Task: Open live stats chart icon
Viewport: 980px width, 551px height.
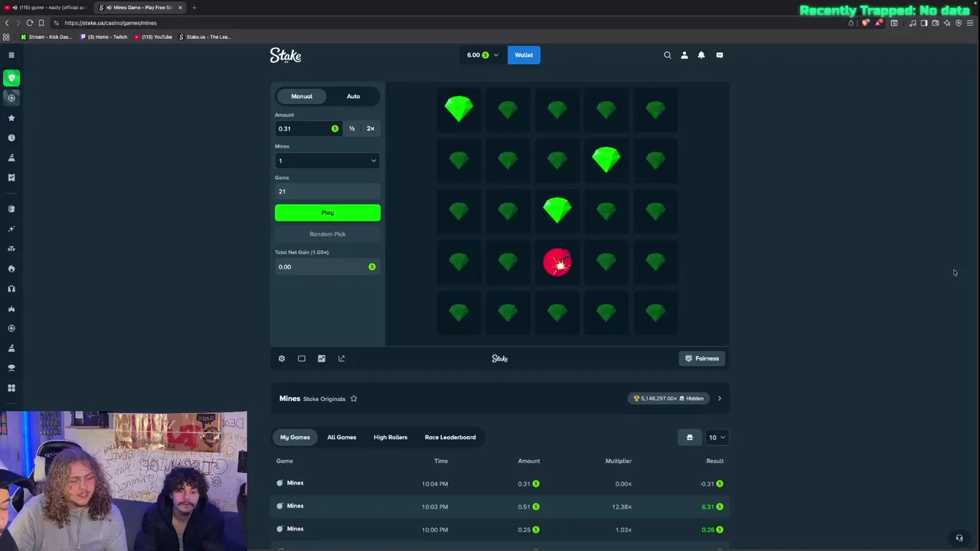Action: [x=322, y=358]
